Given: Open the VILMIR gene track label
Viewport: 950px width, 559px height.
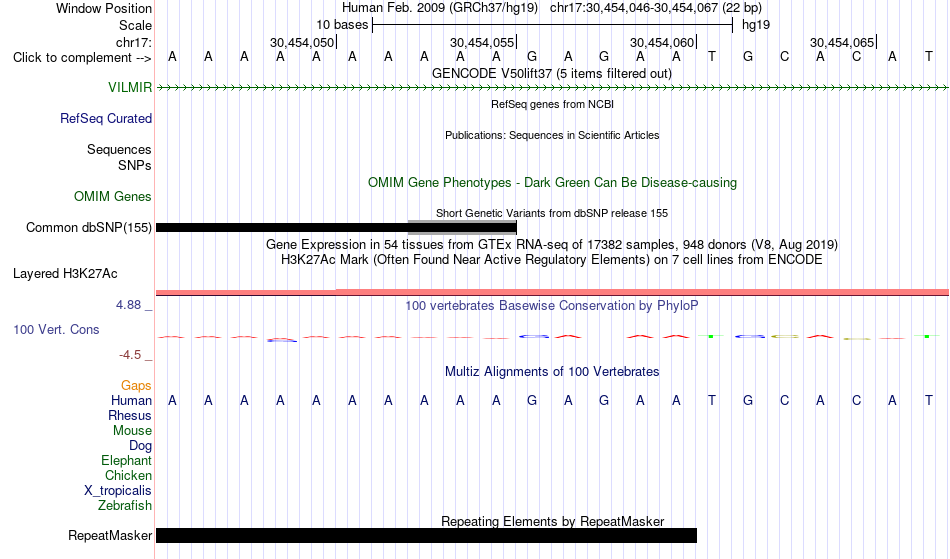Looking at the screenshot, I should pos(130,87).
